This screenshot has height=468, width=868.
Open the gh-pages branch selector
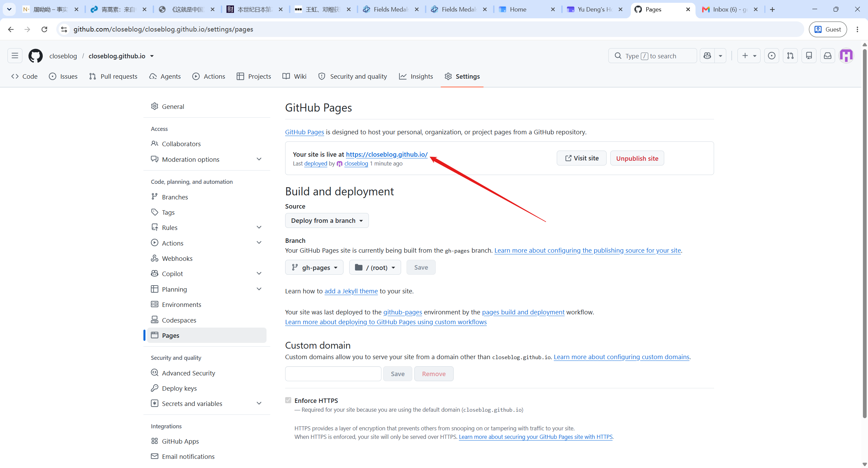(x=314, y=267)
